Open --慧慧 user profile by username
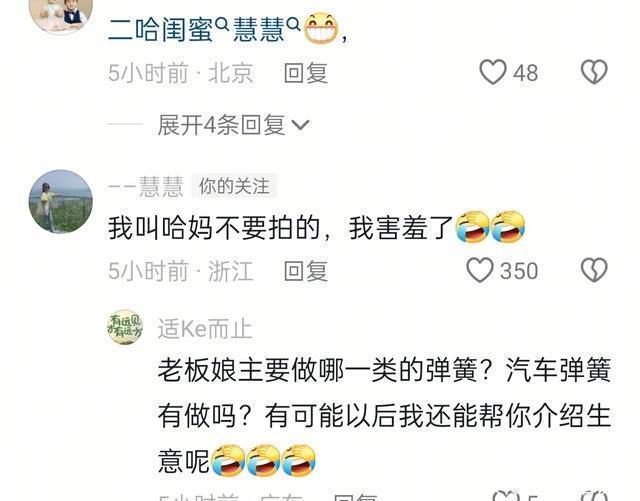Screen dimensions: 640x501 [x=146, y=187]
